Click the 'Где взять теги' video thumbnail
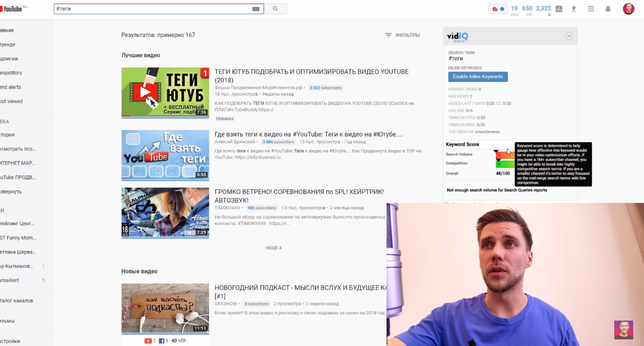The height and width of the screenshot is (346, 644). tap(165, 156)
